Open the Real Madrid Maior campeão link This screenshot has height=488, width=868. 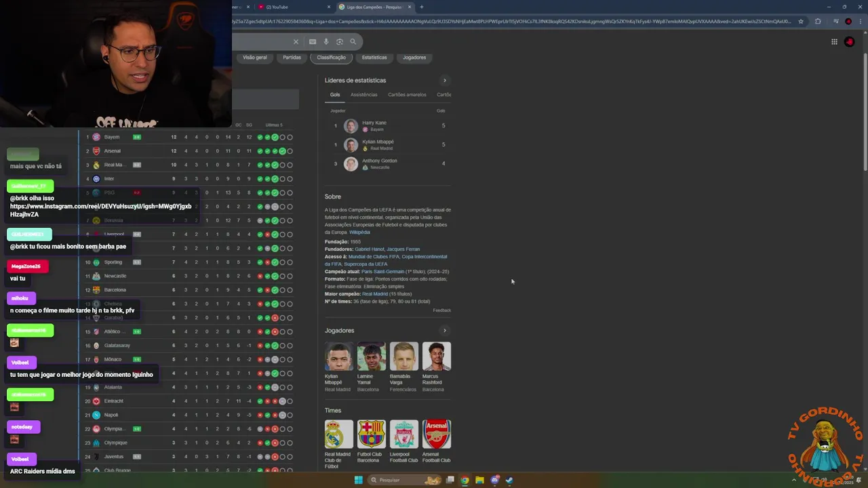click(375, 294)
